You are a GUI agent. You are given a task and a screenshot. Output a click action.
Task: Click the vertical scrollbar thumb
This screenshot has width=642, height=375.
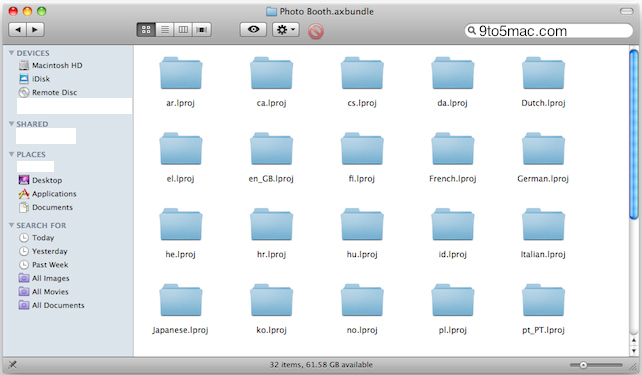tap(633, 134)
